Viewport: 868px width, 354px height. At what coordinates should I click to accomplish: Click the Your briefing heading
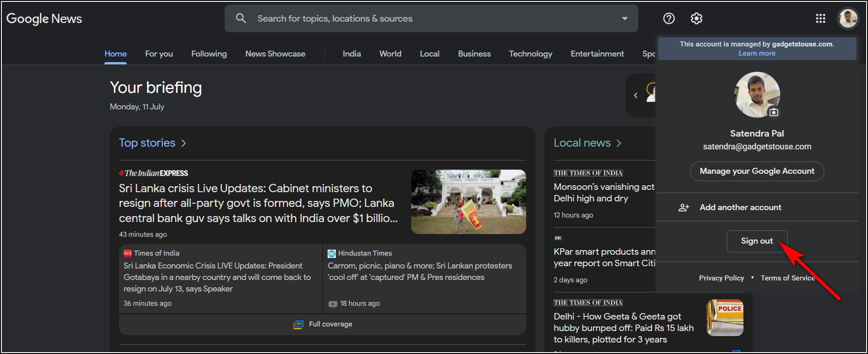coord(156,88)
